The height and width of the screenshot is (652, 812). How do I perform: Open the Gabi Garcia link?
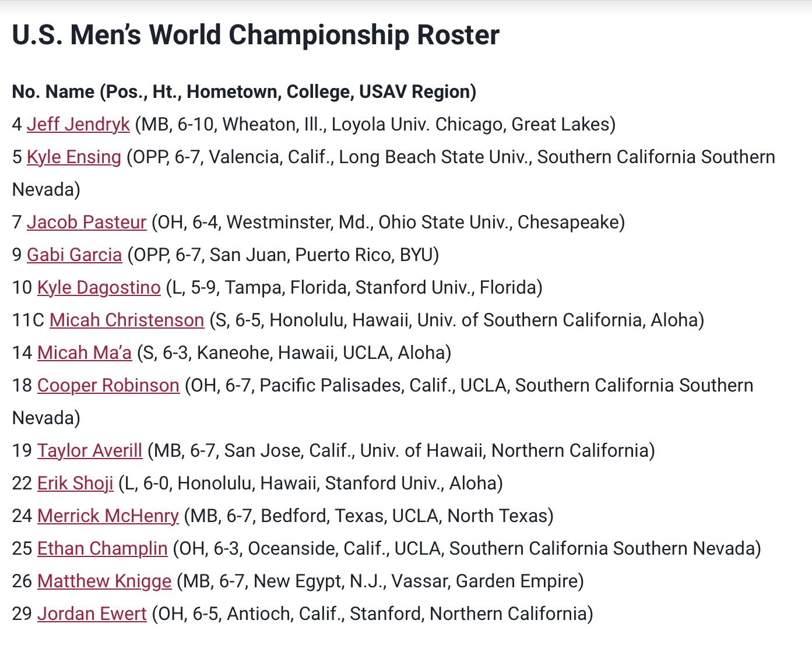74,255
